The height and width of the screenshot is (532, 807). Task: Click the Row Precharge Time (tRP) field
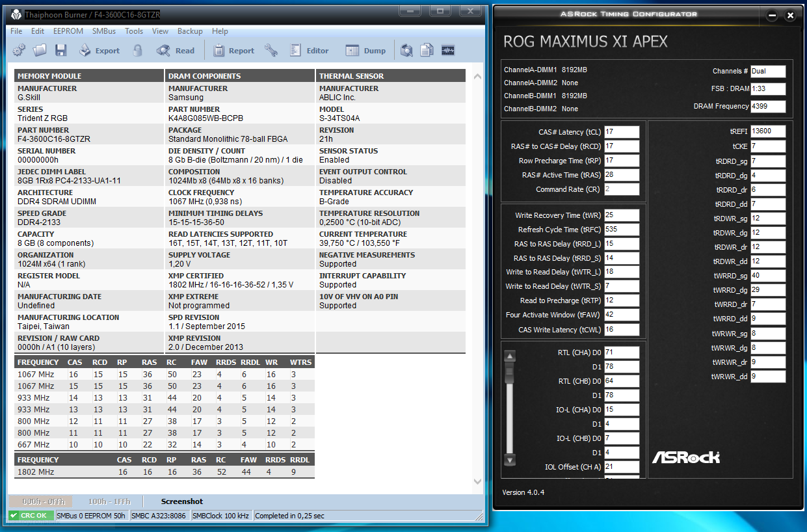[x=622, y=161]
